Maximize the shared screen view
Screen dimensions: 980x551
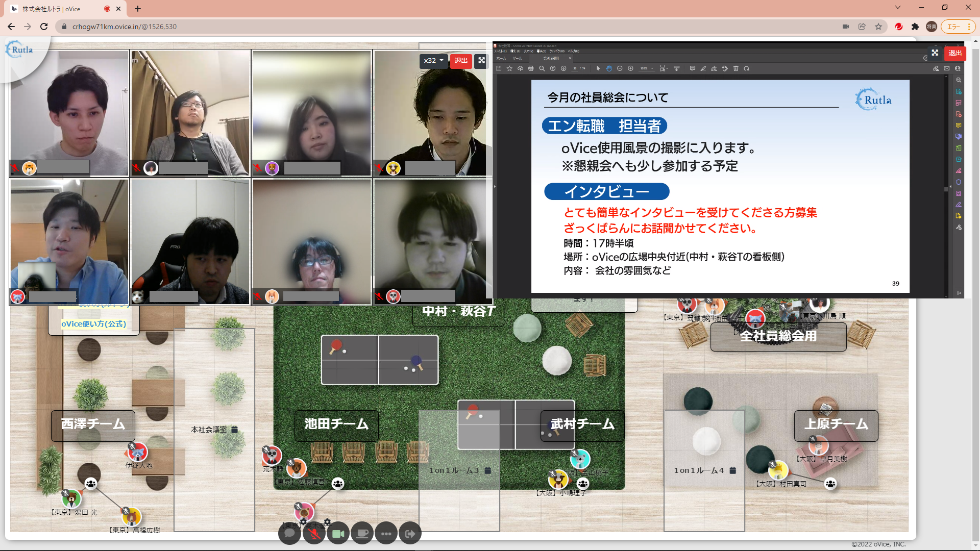[935, 53]
